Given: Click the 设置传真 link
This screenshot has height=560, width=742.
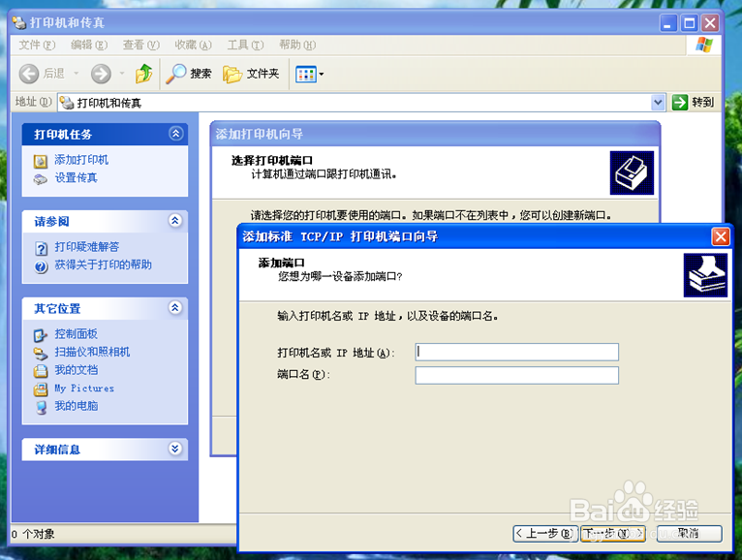Looking at the screenshot, I should 76,178.
